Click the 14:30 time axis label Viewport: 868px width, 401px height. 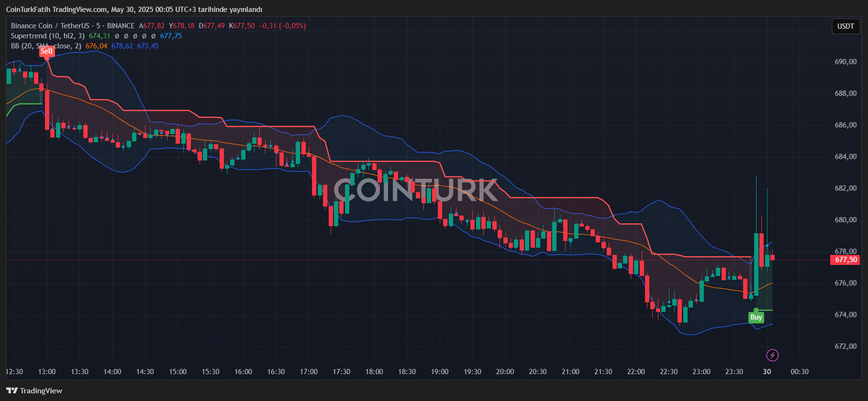coord(145,372)
